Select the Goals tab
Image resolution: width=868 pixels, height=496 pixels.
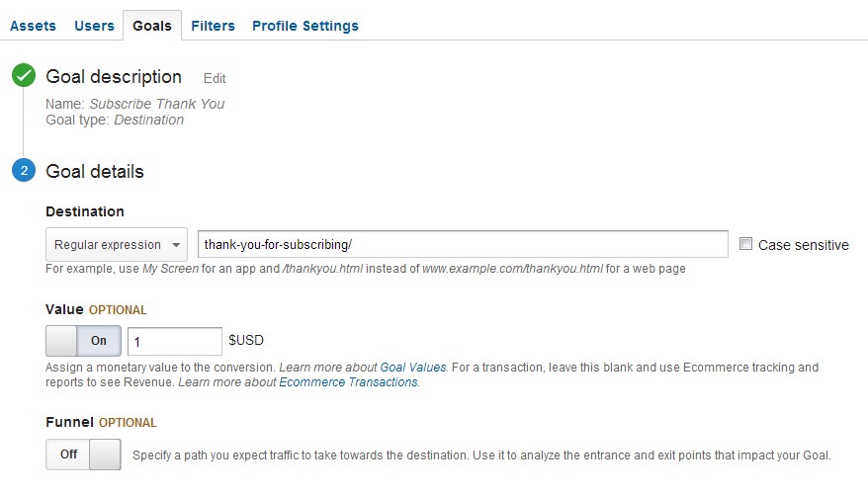[x=152, y=26]
